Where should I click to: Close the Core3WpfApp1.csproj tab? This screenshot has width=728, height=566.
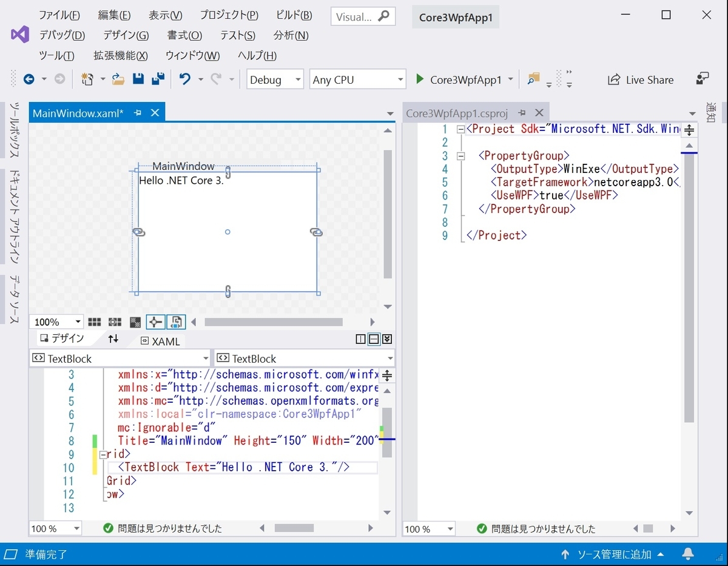[539, 113]
